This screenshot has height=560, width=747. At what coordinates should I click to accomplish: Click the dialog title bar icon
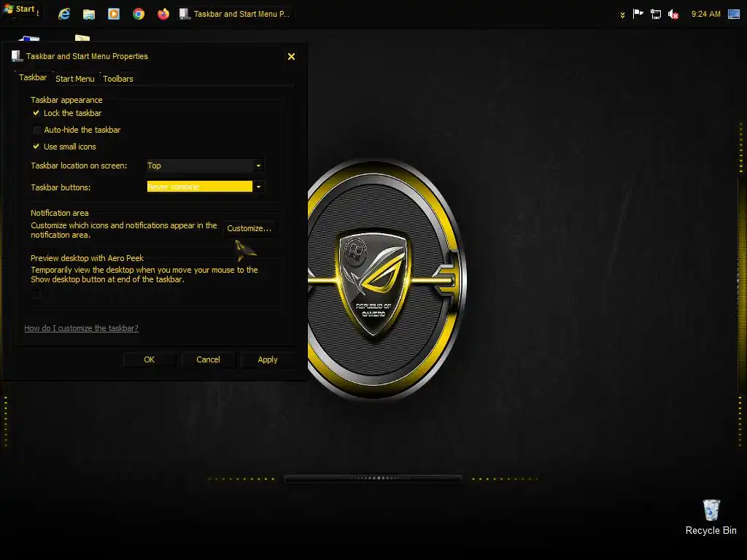point(18,56)
